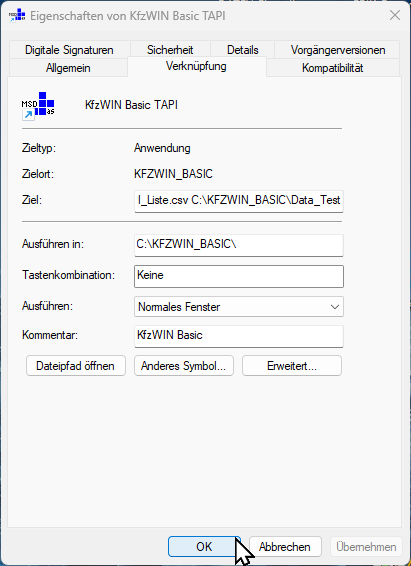Expand the Ausführen window mode dropdown
Image resolution: width=411 pixels, height=566 pixels.
[239, 307]
